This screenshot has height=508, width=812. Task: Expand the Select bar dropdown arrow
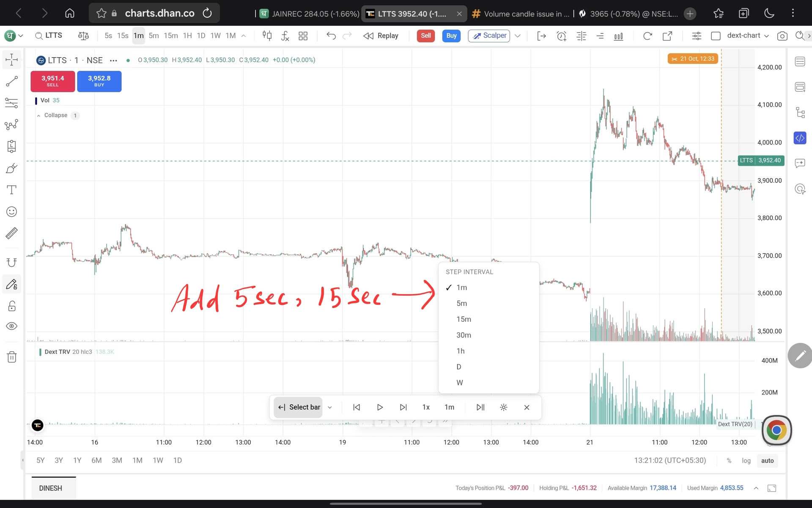(330, 407)
